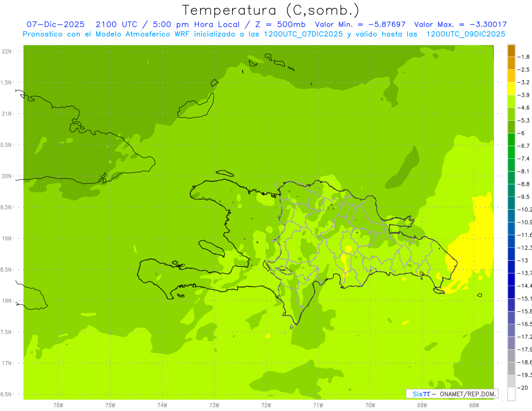Click the '17N' latitude label
532x411 pixels.
click(x=7, y=363)
